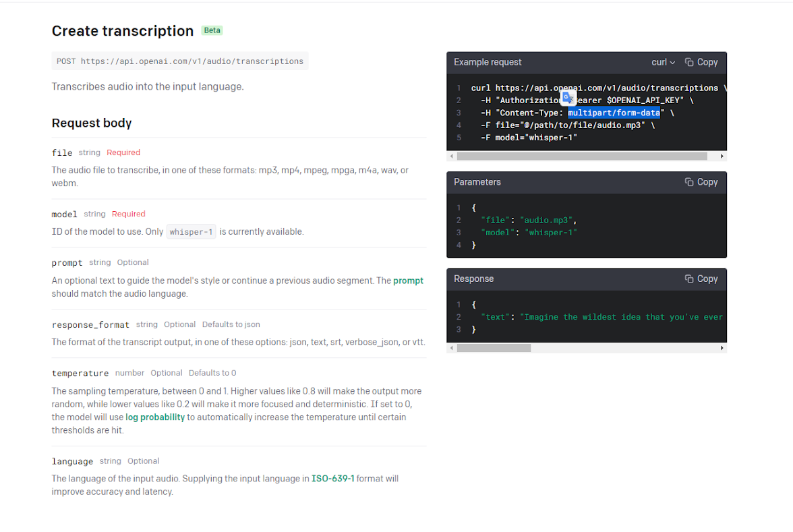This screenshot has width=793, height=532.
Task: Click the Example request scroll left arrow
Action: point(452,156)
